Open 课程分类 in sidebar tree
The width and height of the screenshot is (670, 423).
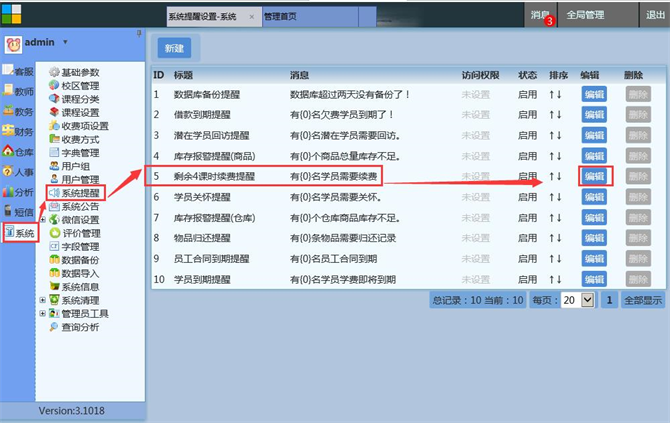pos(74,99)
